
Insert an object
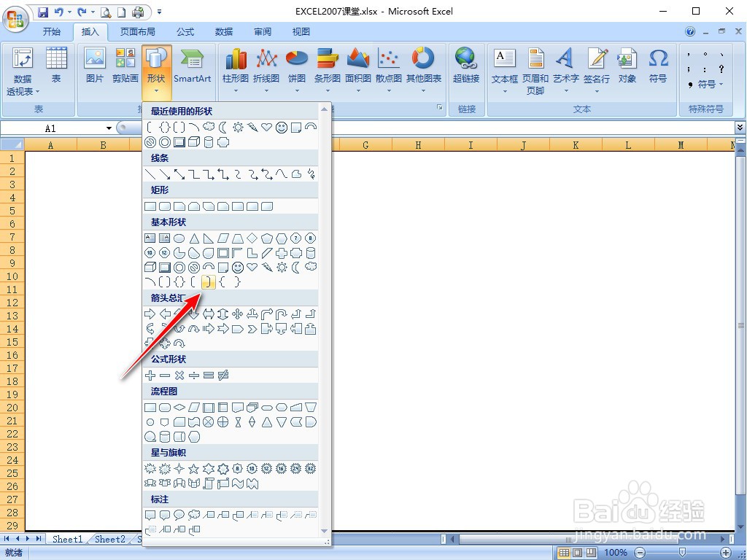click(627, 66)
